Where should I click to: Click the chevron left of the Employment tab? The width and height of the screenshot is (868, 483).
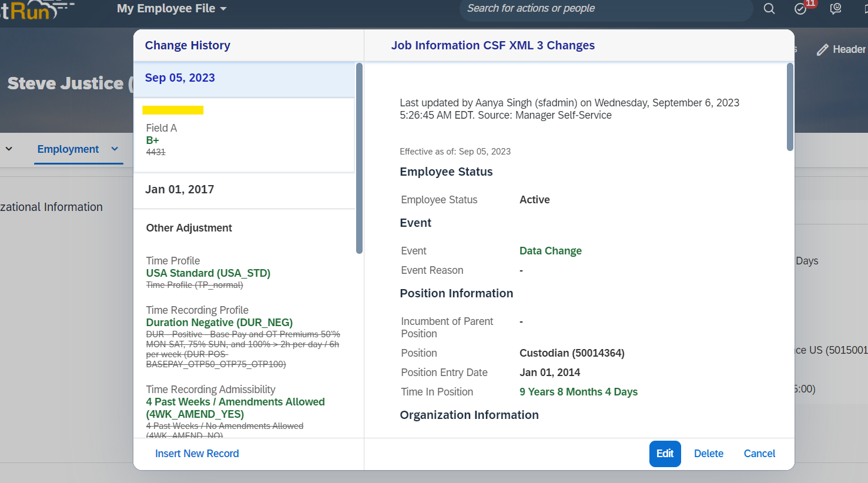(x=9, y=149)
